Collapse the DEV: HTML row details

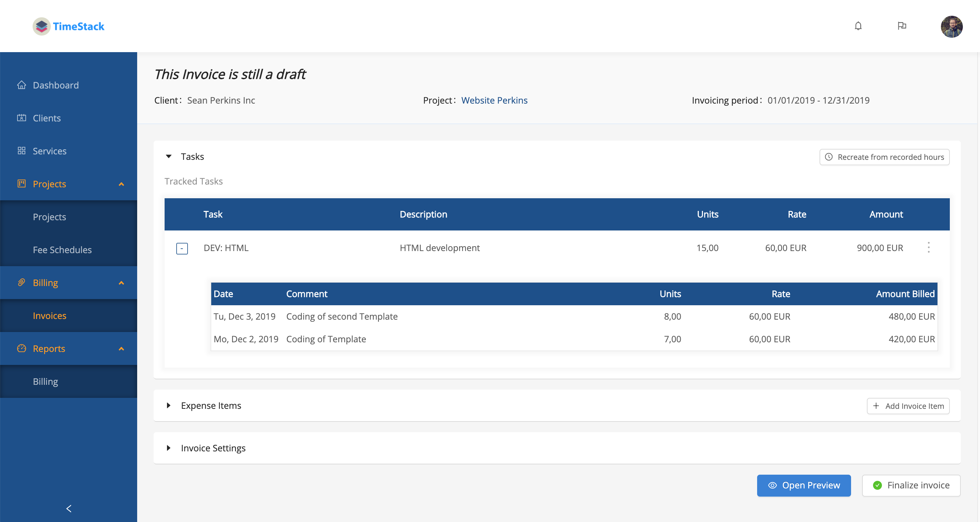point(182,248)
